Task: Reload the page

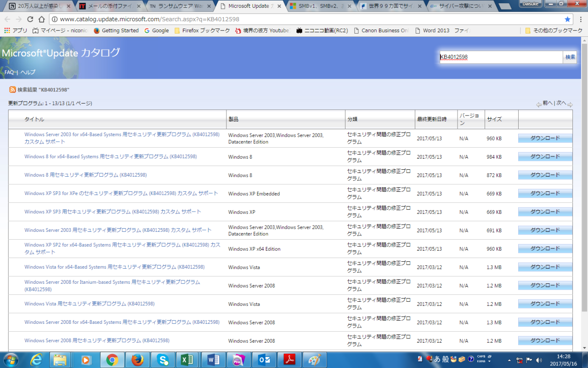Action: tap(30, 19)
